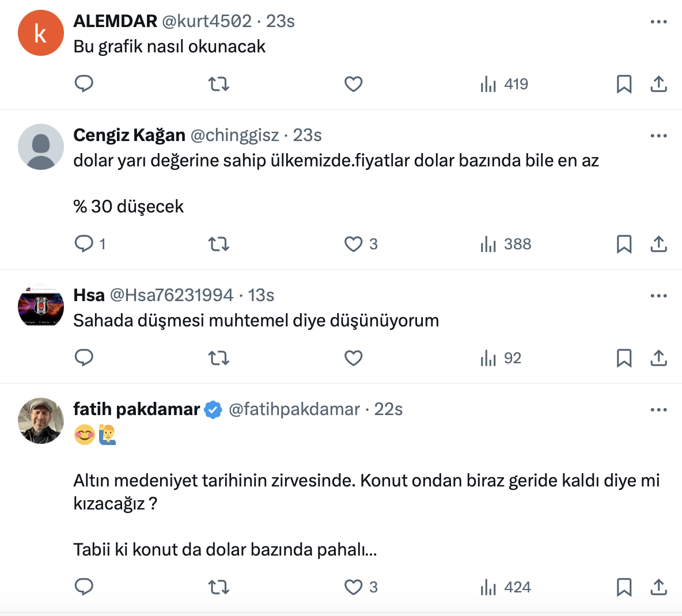Repost Cengiz Kağan's tweet
The image size is (682, 616).
pos(219,244)
